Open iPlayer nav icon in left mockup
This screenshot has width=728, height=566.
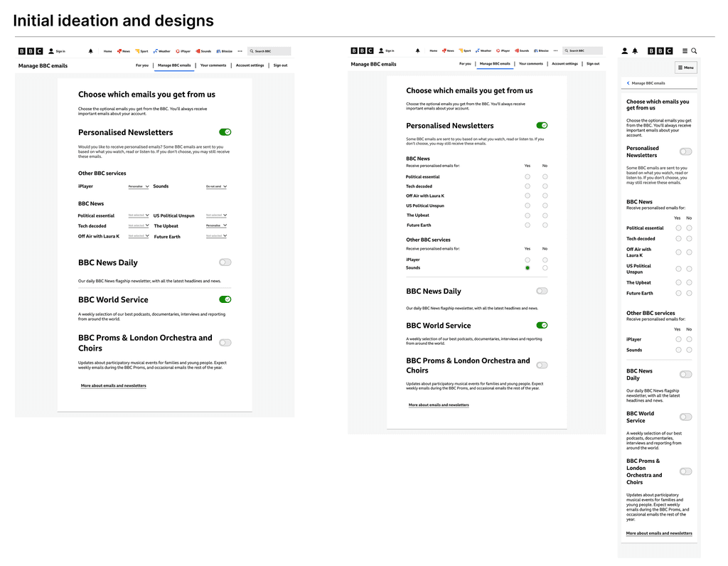click(177, 51)
